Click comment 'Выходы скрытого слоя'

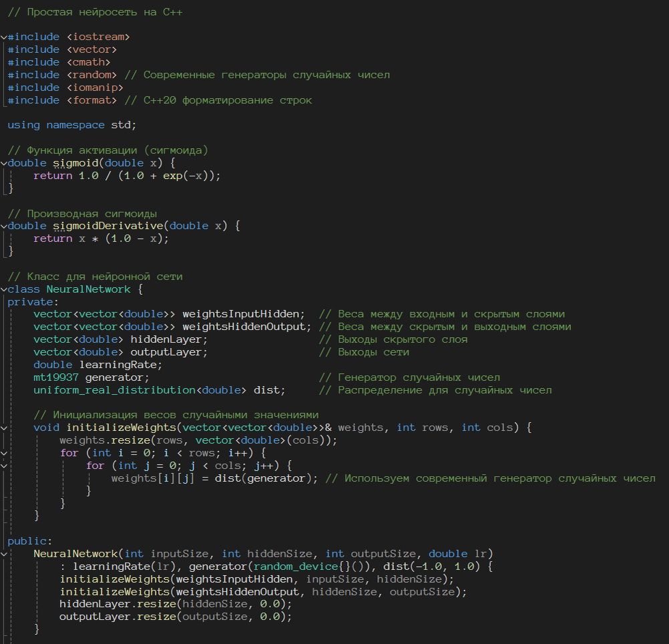tap(403, 339)
